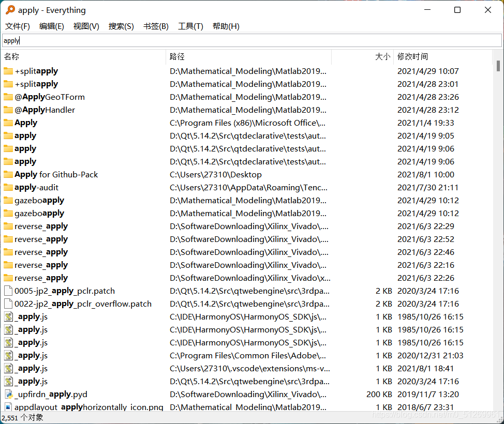This screenshot has height=424, width=504.
Task: Select the 'apply-audit' folder name
Action: (36, 187)
